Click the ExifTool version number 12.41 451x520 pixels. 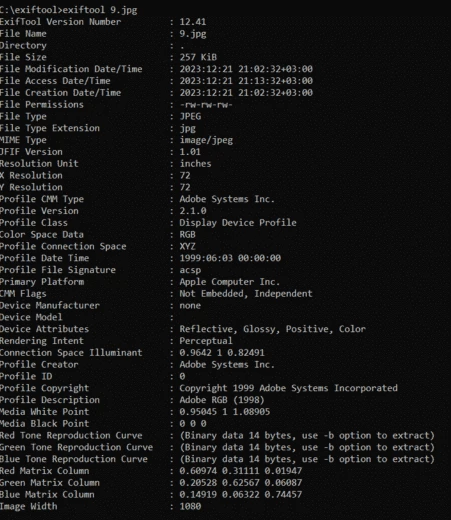point(193,22)
